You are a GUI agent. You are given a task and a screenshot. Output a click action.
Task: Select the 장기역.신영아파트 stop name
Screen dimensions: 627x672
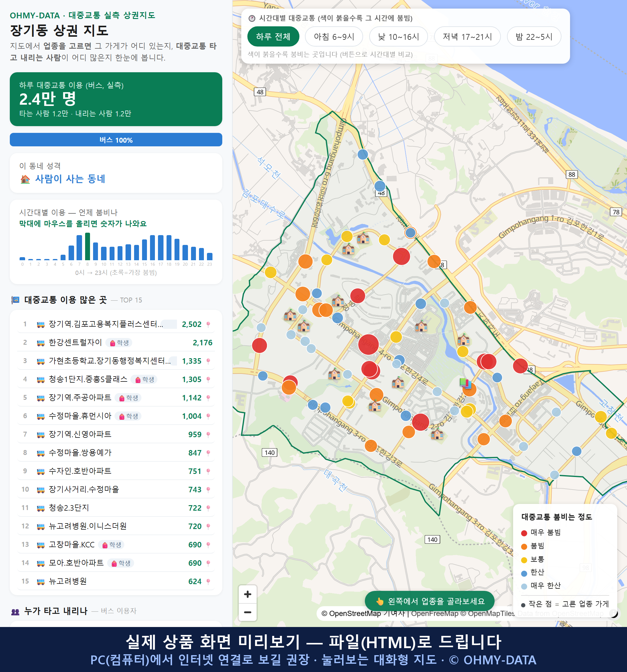80,434
